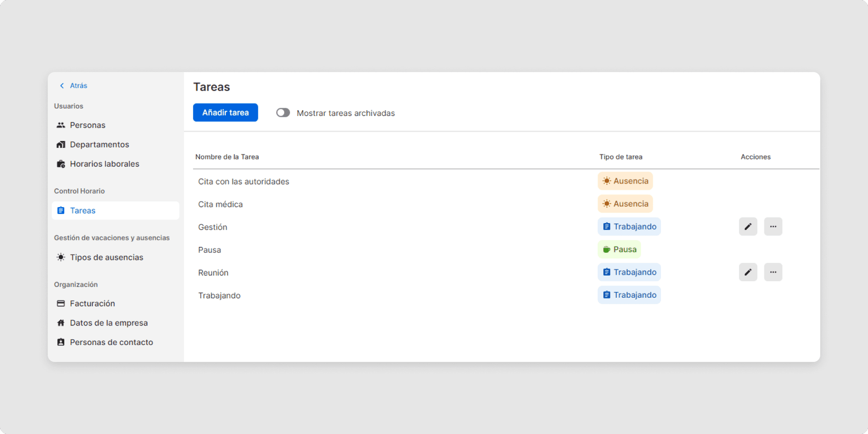The height and width of the screenshot is (434, 868).
Task: Click the Organización section label
Action: point(76,284)
